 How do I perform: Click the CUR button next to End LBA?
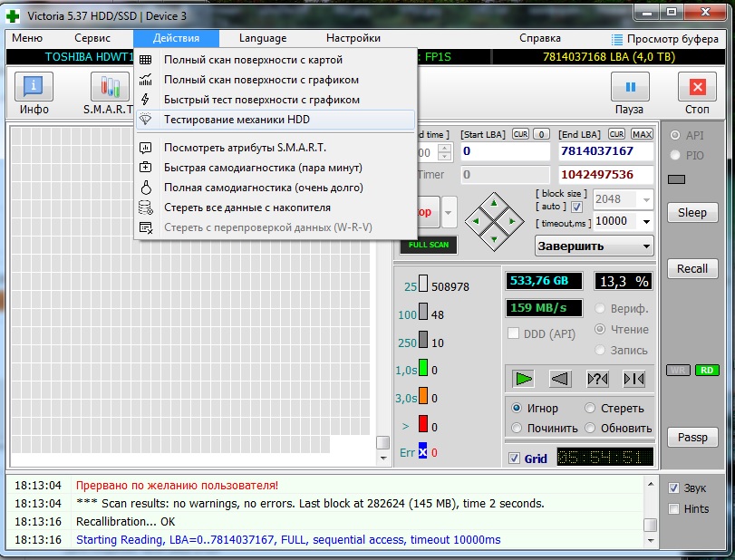[x=616, y=134]
